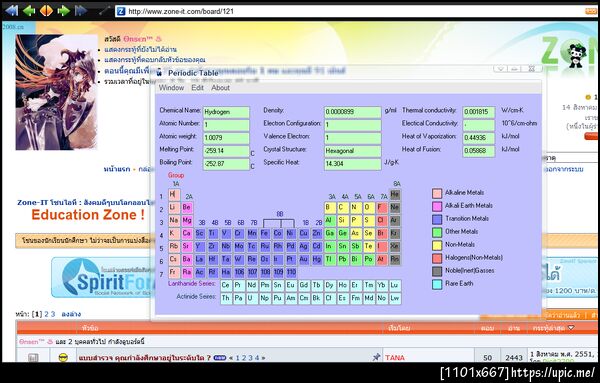Open page 2 of the forum listing

pyautogui.click(x=46, y=314)
